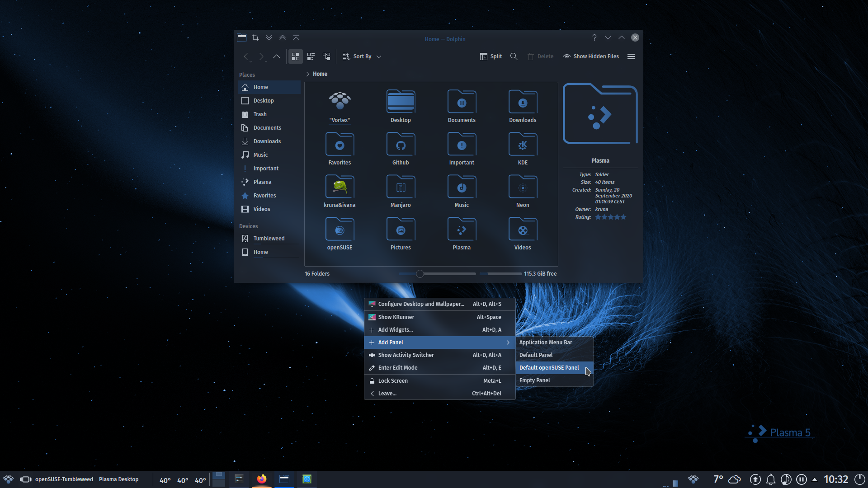Open the search magnifier in Dolphin
Screen dimensions: 868x488
[514, 56]
